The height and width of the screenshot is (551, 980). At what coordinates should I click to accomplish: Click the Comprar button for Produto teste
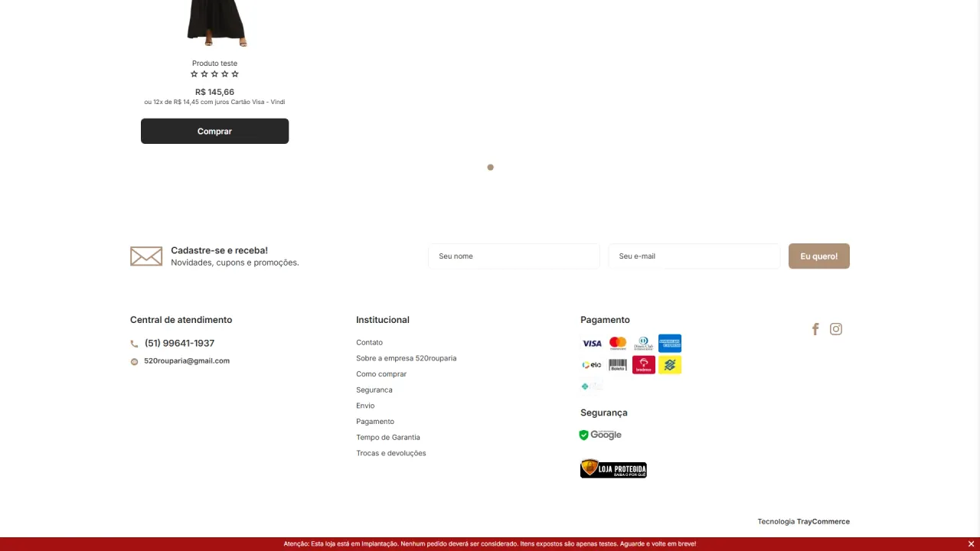click(214, 131)
